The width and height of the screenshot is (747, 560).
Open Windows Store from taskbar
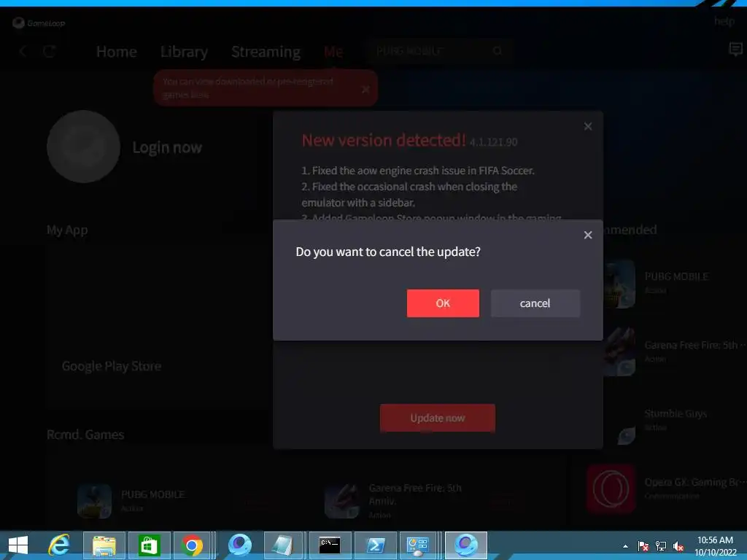[149, 545]
